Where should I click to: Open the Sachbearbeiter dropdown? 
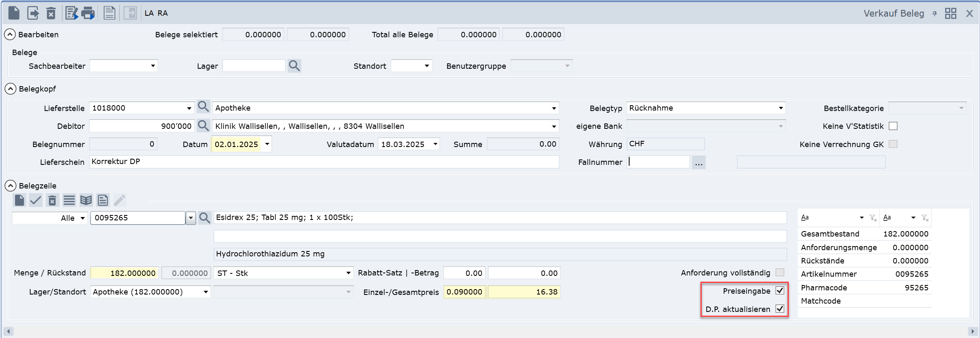153,66
